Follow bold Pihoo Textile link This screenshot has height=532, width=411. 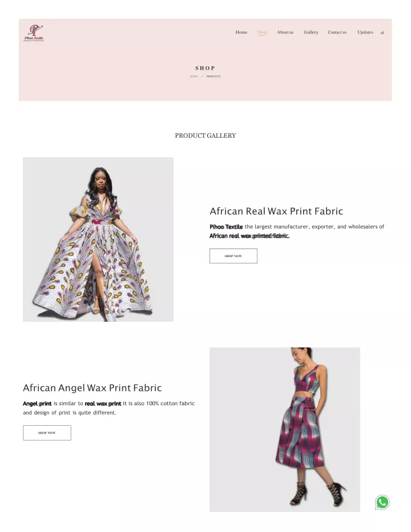(226, 227)
